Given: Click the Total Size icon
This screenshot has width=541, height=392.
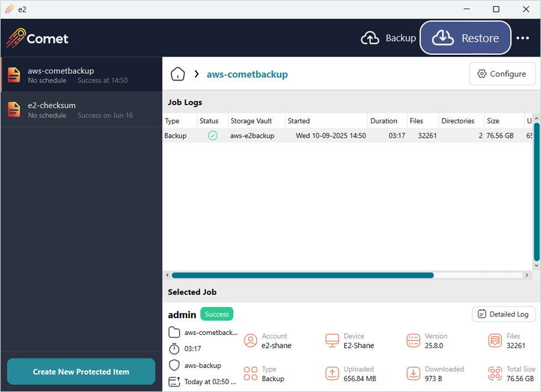Looking at the screenshot, I should [495, 373].
